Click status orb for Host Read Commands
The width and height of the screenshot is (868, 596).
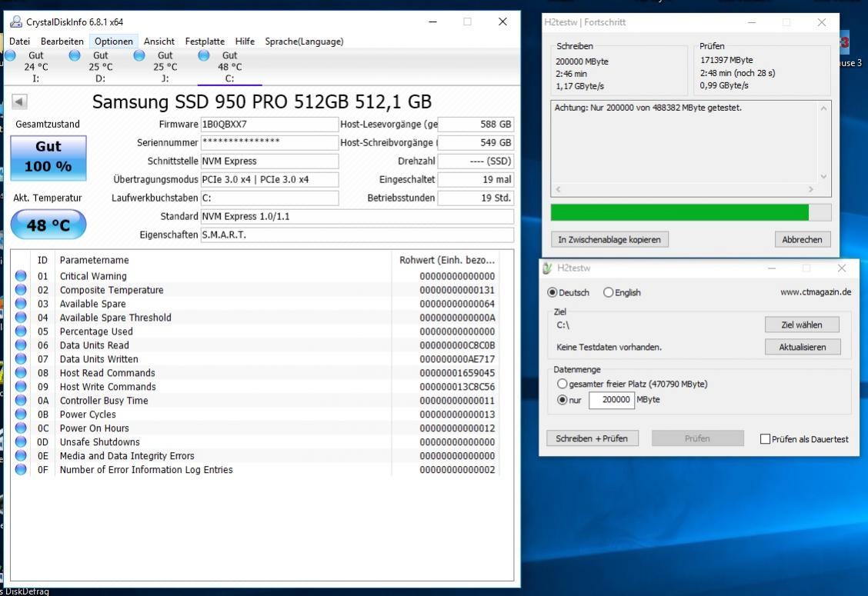tap(21, 372)
